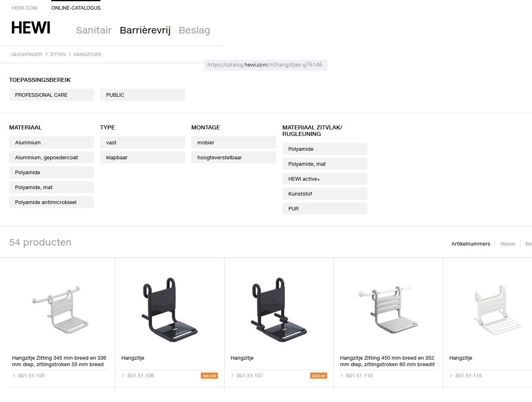The height and width of the screenshot is (402, 532).
Task: Filter by hoogteverstelbaar montage
Action: coord(234,157)
